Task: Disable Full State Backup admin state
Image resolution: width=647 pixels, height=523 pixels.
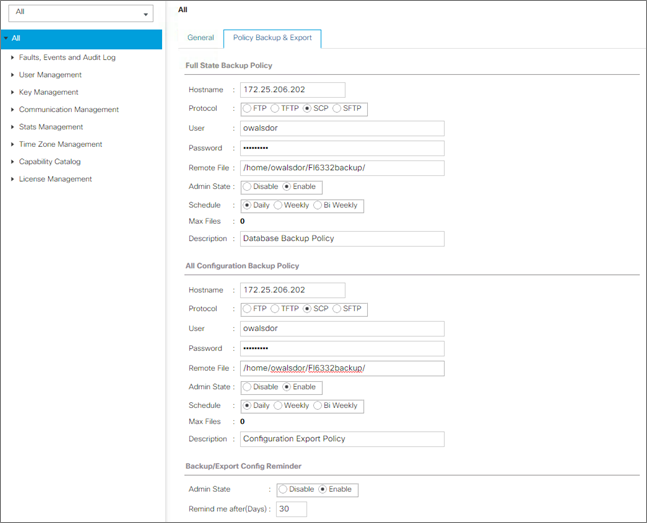Action: [247, 187]
